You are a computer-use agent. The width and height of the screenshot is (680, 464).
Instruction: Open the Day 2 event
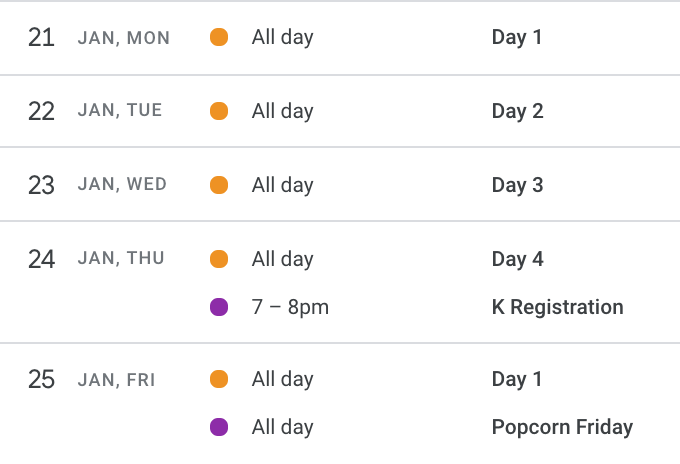coord(517,111)
